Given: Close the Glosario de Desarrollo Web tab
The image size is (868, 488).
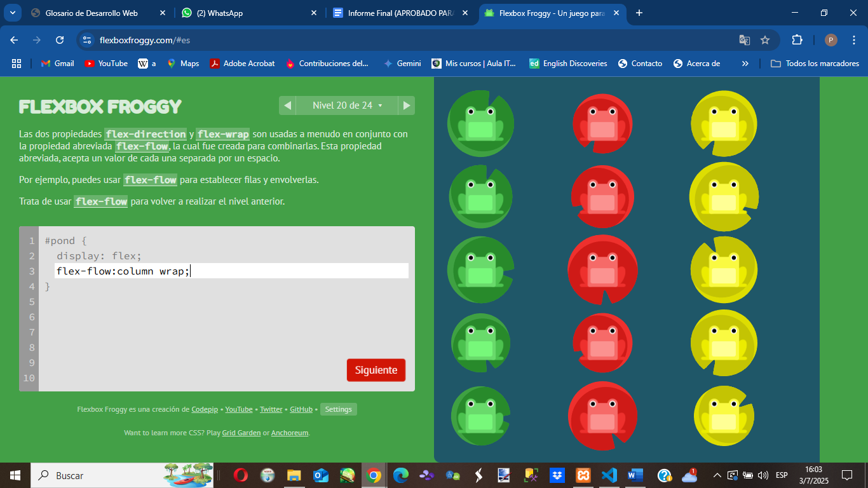Looking at the screenshot, I should (x=163, y=13).
